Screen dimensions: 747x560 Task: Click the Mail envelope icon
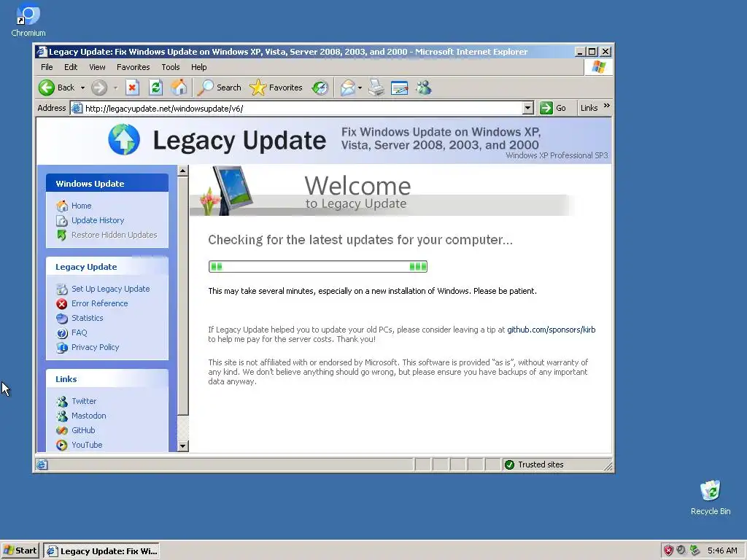click(347, 87)
